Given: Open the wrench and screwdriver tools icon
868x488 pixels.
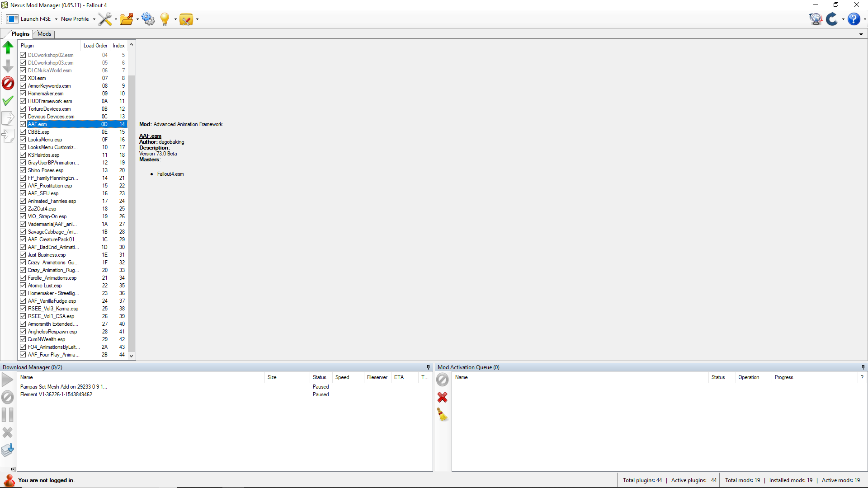Looking at the screenshot, I should [x=105, y=19].
